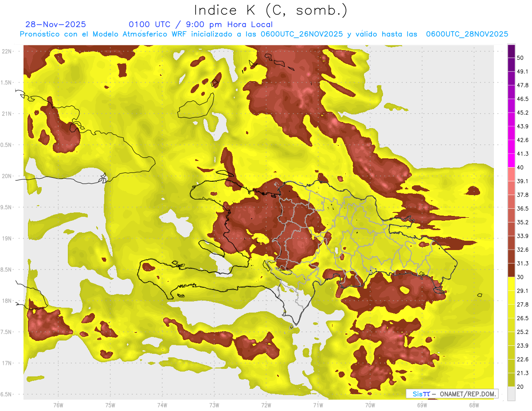Click the map title "Indice K (C, somb.)"

coord(271,10)
